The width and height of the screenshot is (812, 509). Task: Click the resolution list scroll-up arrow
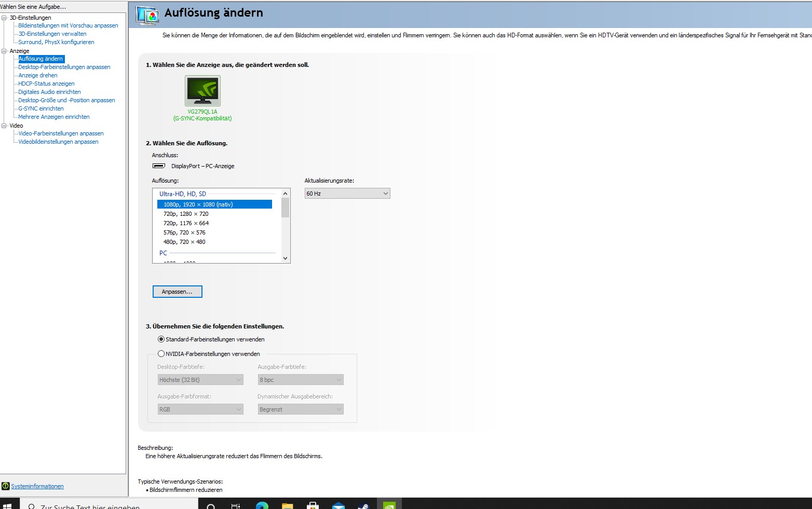click(285, 194)
